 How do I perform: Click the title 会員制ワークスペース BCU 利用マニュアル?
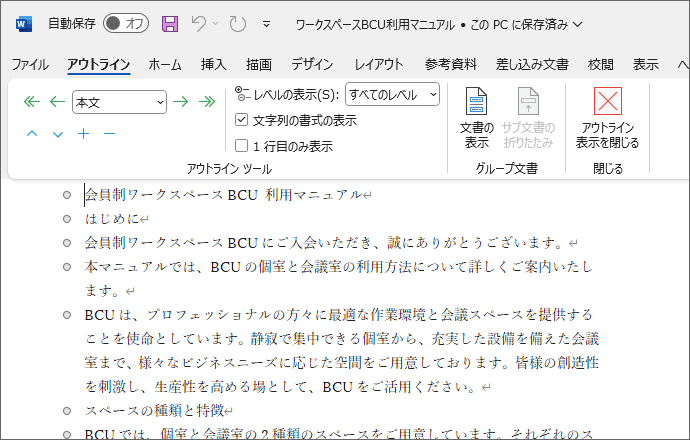click(x=223, y=195)
